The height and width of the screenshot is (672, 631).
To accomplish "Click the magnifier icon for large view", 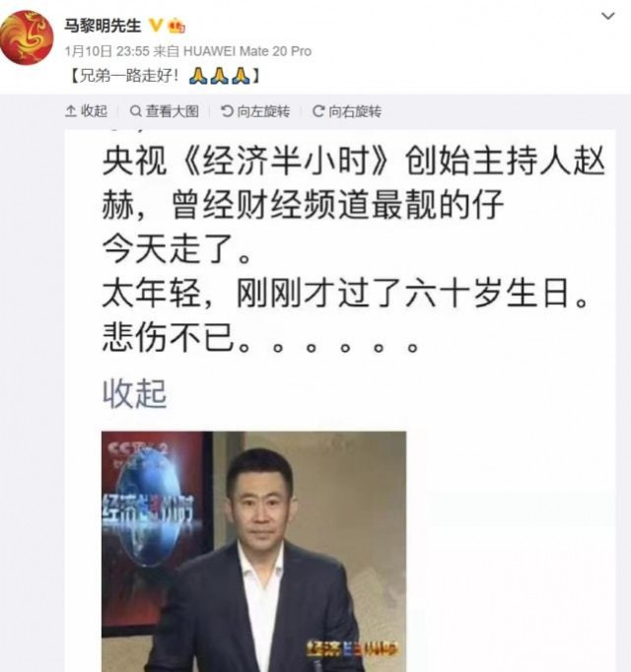I will tap(135, 111).
